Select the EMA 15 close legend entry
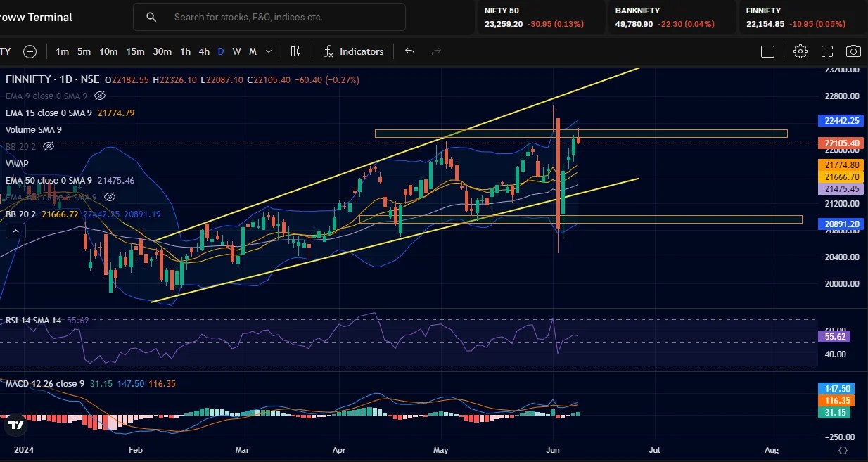This screenshot has height=462, width=868. [x=49, y=113]
